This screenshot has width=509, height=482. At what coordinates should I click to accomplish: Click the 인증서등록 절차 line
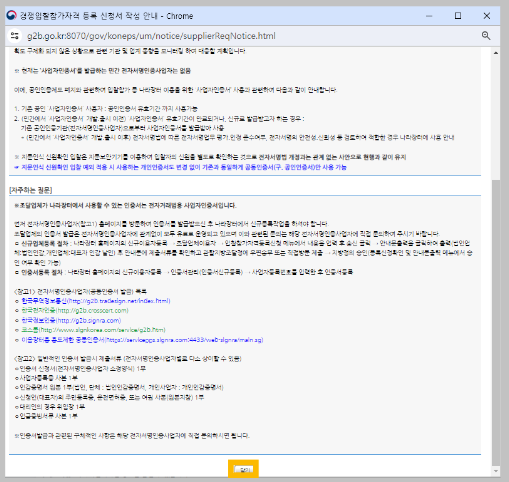184,272
